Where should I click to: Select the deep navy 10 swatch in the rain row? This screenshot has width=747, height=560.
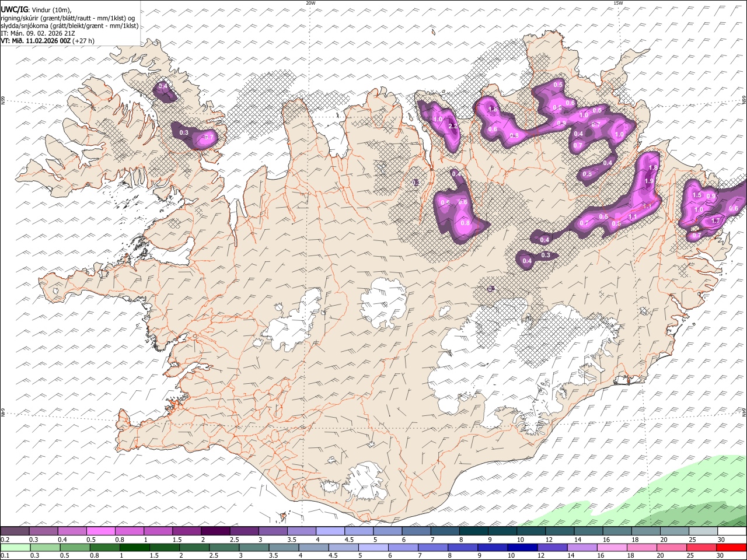click(522, 547)
